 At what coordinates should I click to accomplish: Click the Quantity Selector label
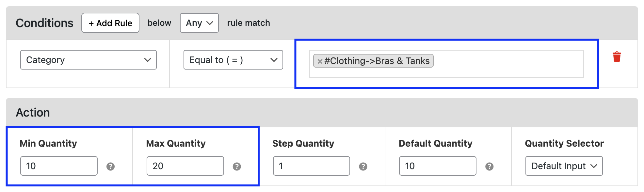pyautogui.click(x=564, y=143)
